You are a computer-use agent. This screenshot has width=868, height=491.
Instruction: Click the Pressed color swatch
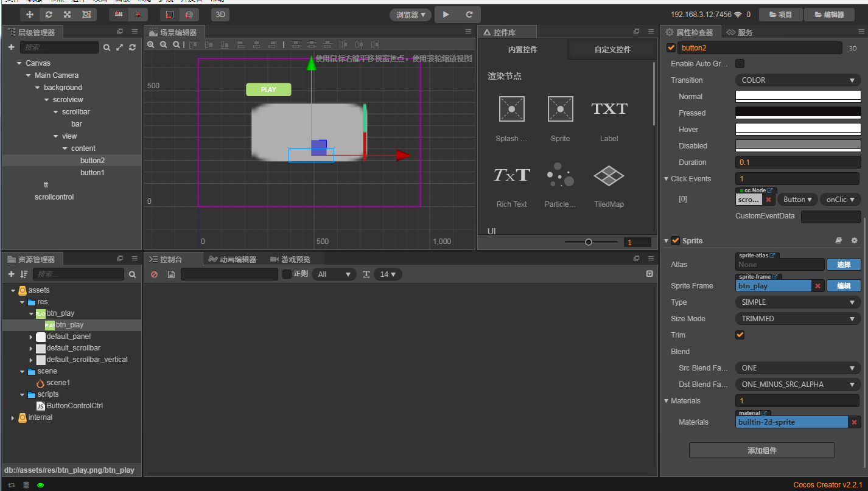798,113
